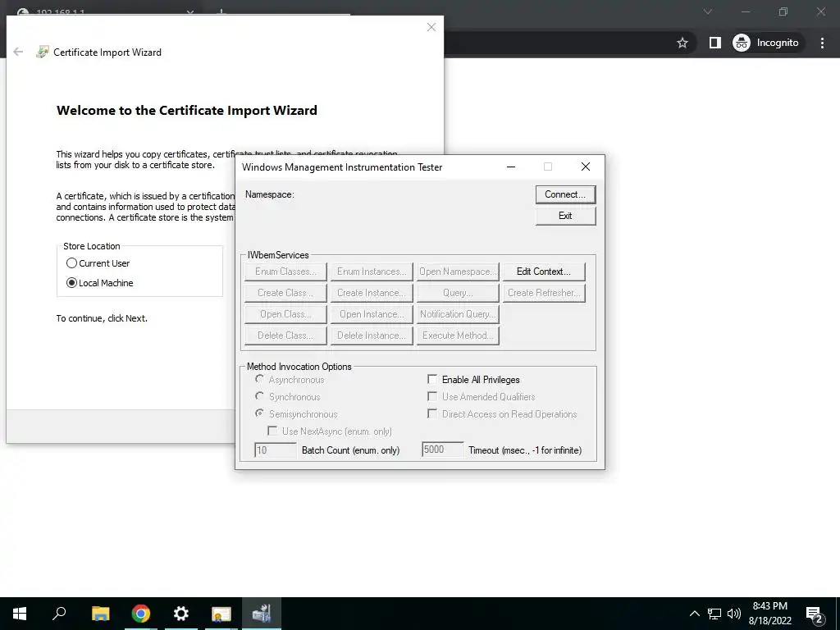The width and height of the screenshot is (840, 630).
Task: Select Local Machine store location
Action: click(x=72, y=283)
